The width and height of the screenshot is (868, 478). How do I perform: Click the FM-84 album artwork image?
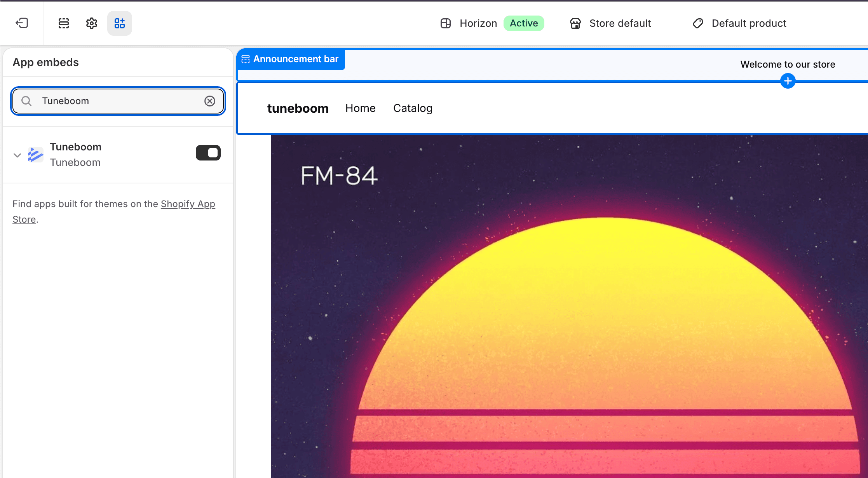click(570, 306)
